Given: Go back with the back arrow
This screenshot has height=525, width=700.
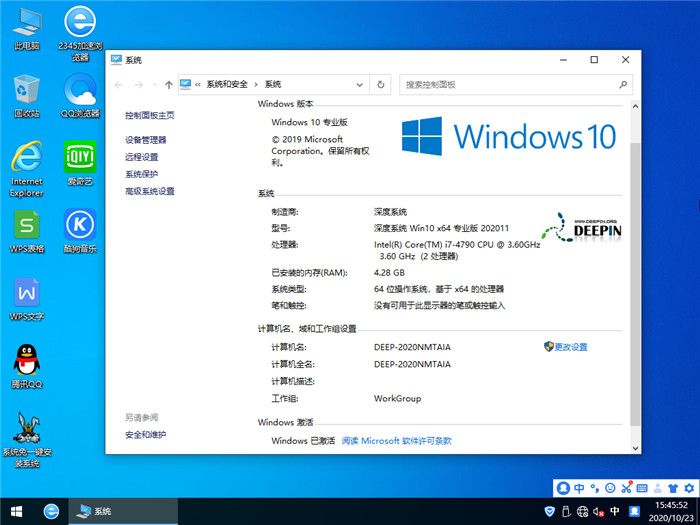Looking at the screenshot, I should [x=119, y=85].
